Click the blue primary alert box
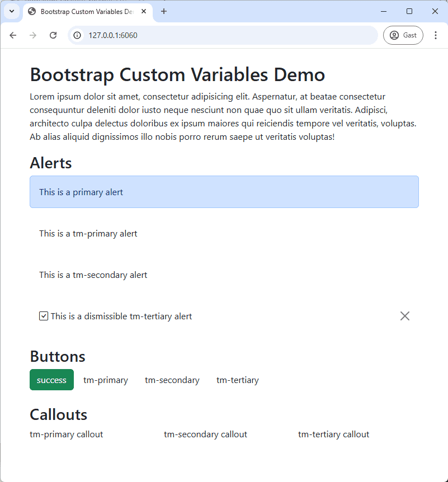Viewport: 448px width, 482px height. pyautogui.click(x=224, y=192)
